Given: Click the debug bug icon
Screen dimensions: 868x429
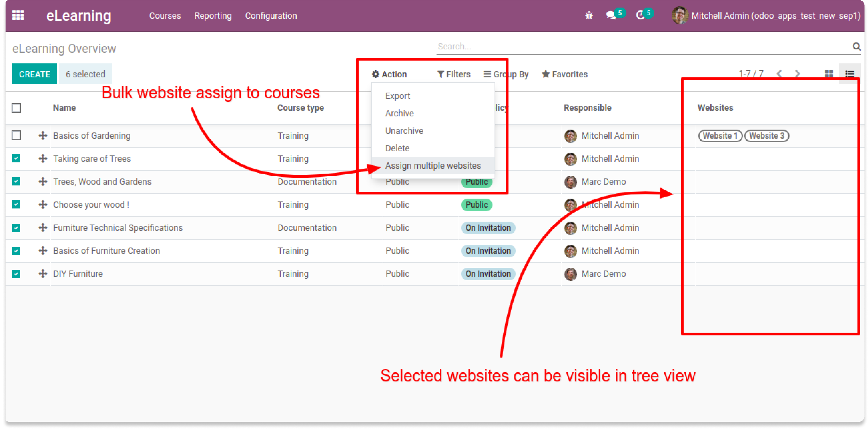Looking at the screenshot, I should coord(589,16).
